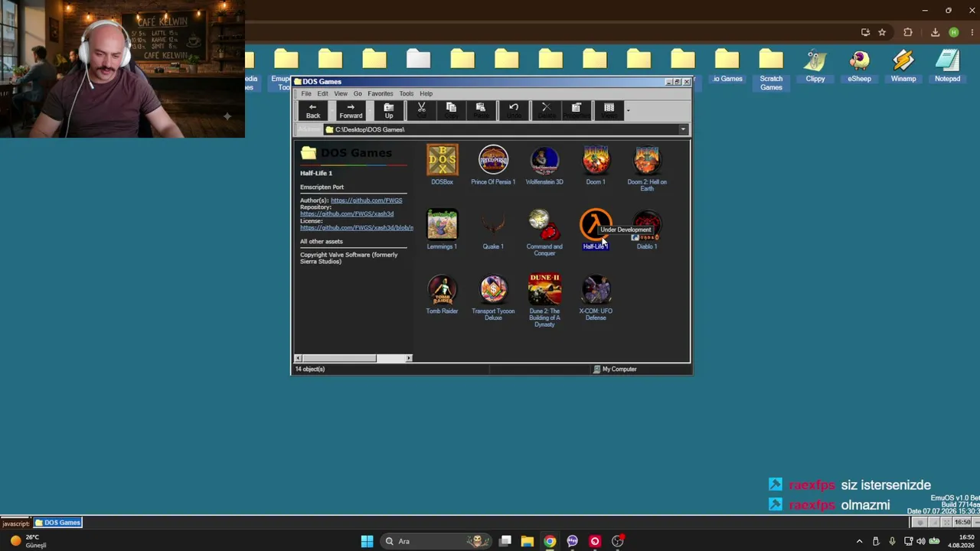Open Doom 2: Hell on Earth
The height and width of the screenshot is (551, 980).
tap(647, 160)
